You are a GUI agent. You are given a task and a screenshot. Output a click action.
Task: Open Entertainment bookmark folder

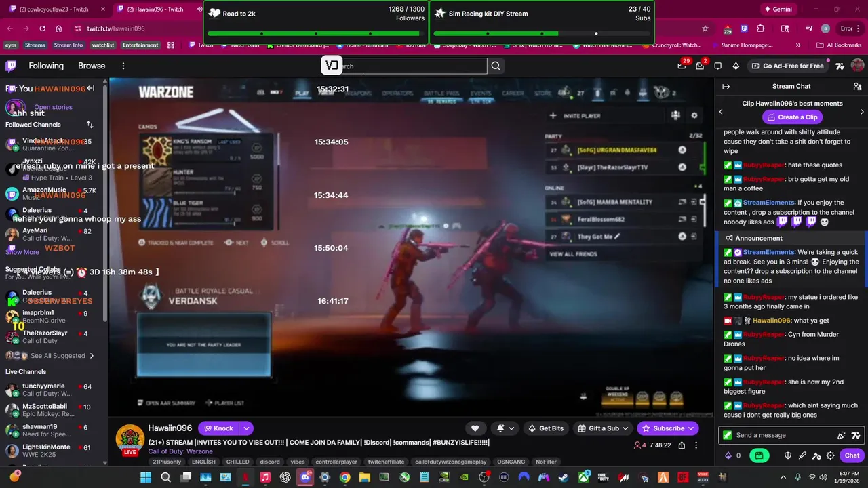pos(140,45)
